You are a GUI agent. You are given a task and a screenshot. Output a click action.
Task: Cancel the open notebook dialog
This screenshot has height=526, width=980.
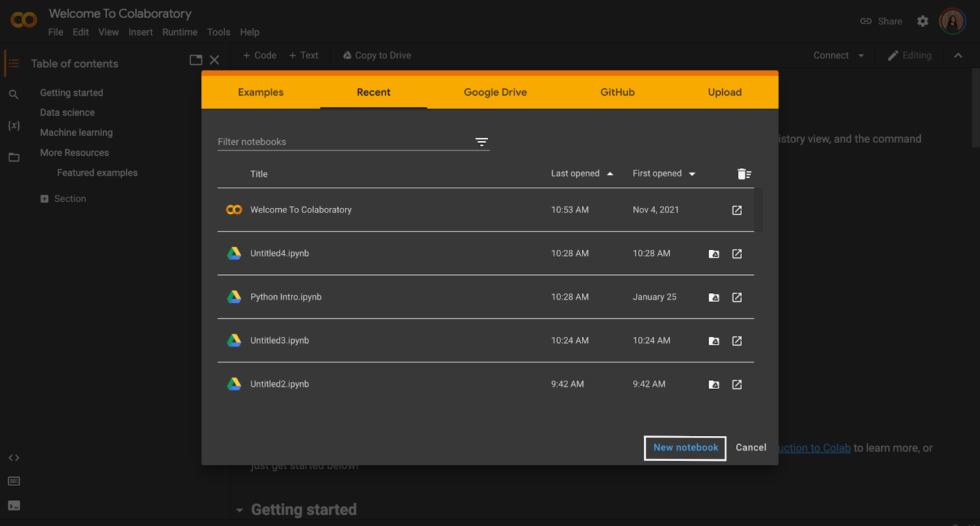point(751,448)
